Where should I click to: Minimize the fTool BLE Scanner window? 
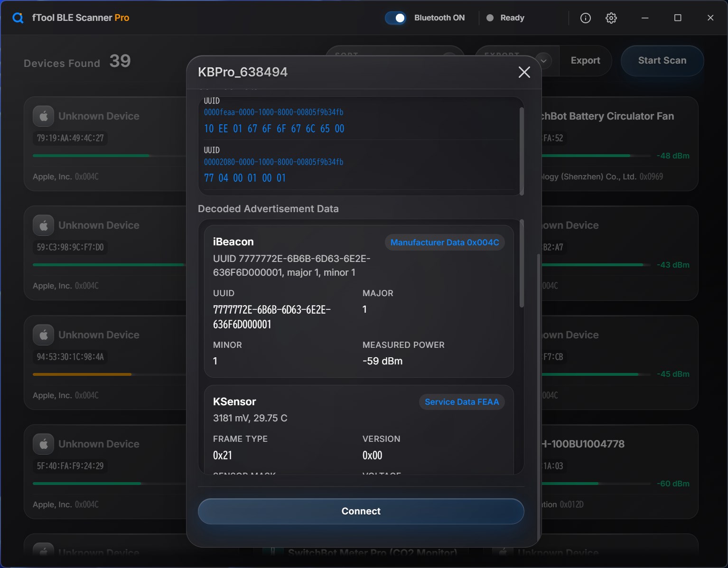pyautogui.click(x=645, y=18)
